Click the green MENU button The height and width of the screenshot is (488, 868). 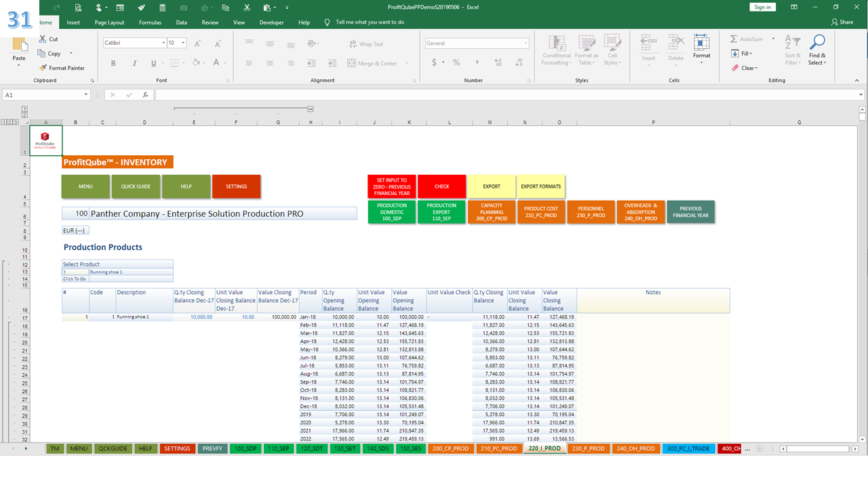(85, 186)
